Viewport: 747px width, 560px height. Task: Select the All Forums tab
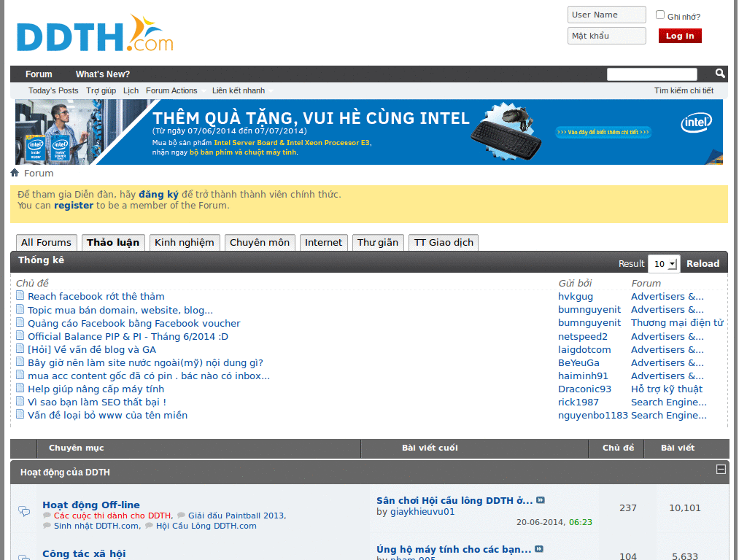click(x=46, y=242)
